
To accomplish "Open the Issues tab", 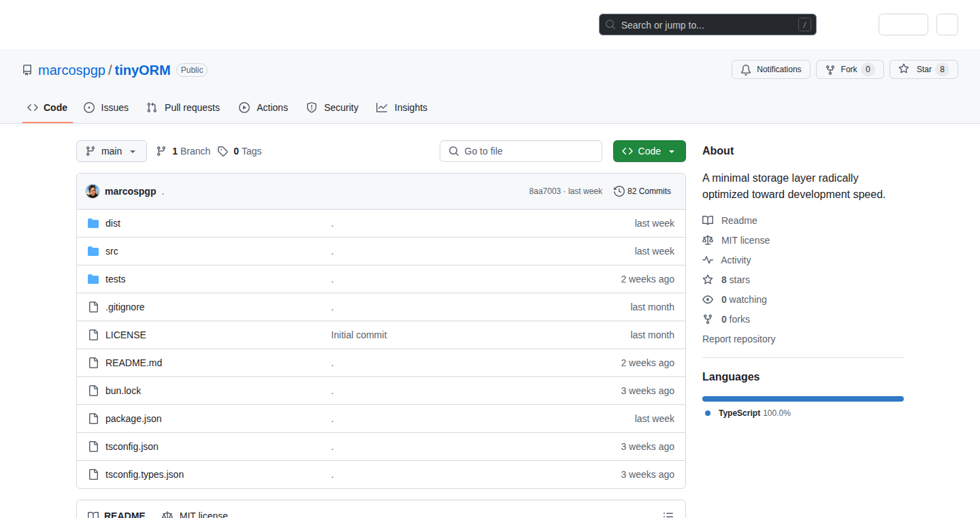I will point(106,108).
